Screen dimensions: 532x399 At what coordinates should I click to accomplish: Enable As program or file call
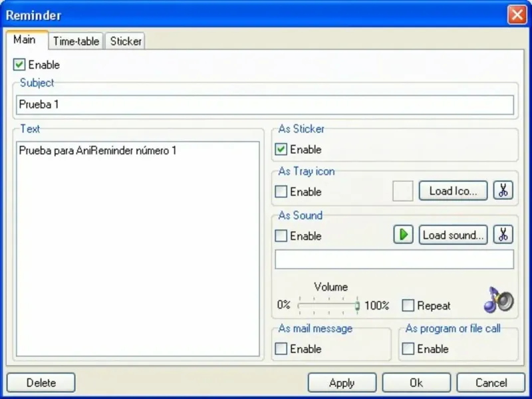click(408, 348)
